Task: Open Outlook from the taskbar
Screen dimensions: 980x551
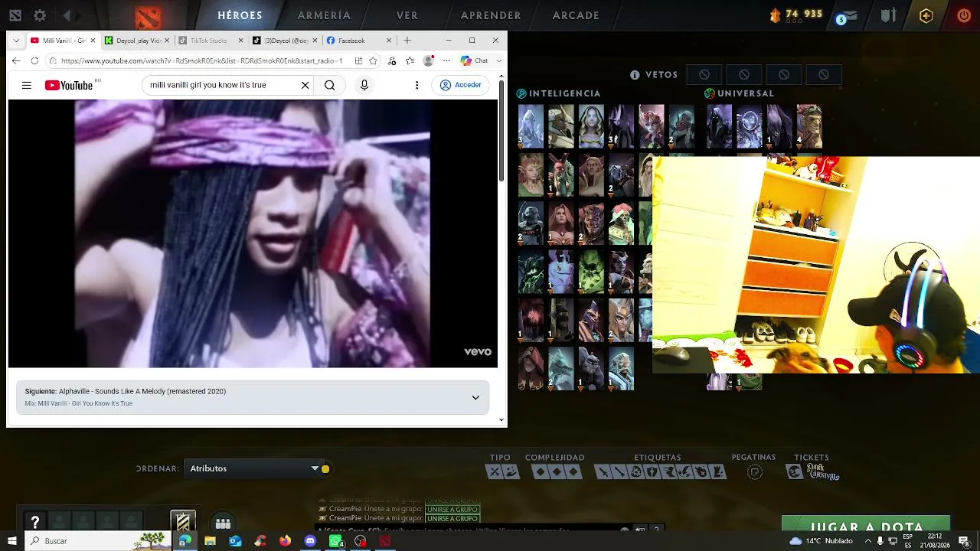Action: click(235, 541)
